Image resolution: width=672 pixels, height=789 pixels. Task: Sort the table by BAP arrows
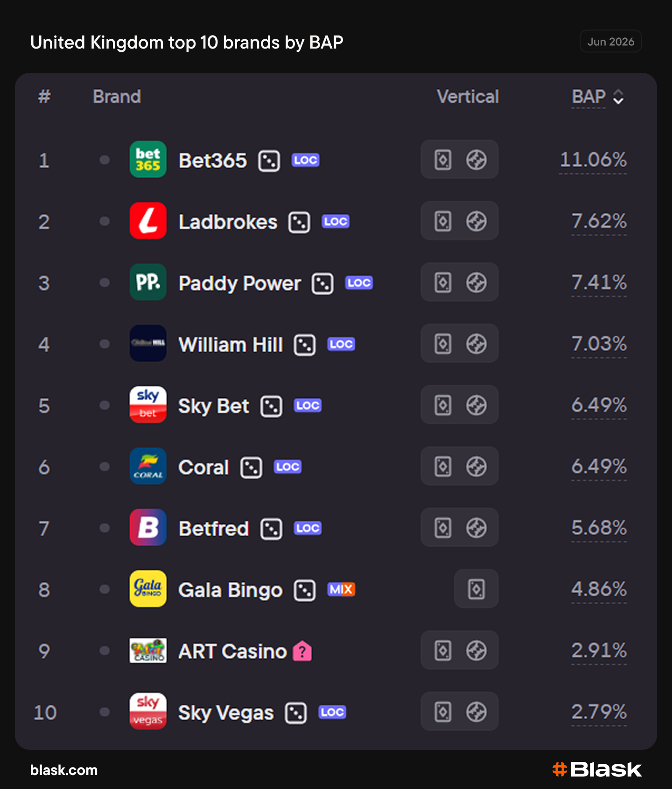click(618, 97)
